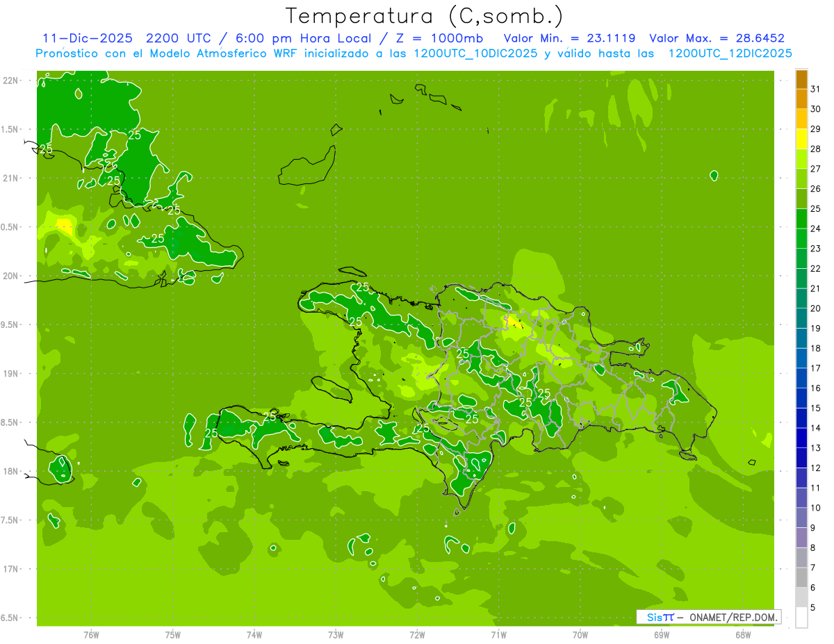The image size is (834, 644).
Task: Click the "69W" longitude axis label
Action: [662, 634]
